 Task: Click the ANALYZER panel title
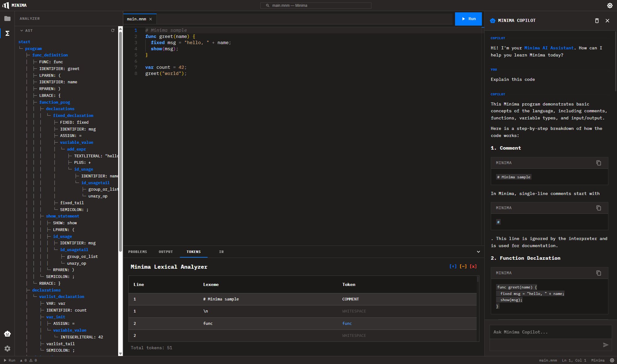click(30, 19)
